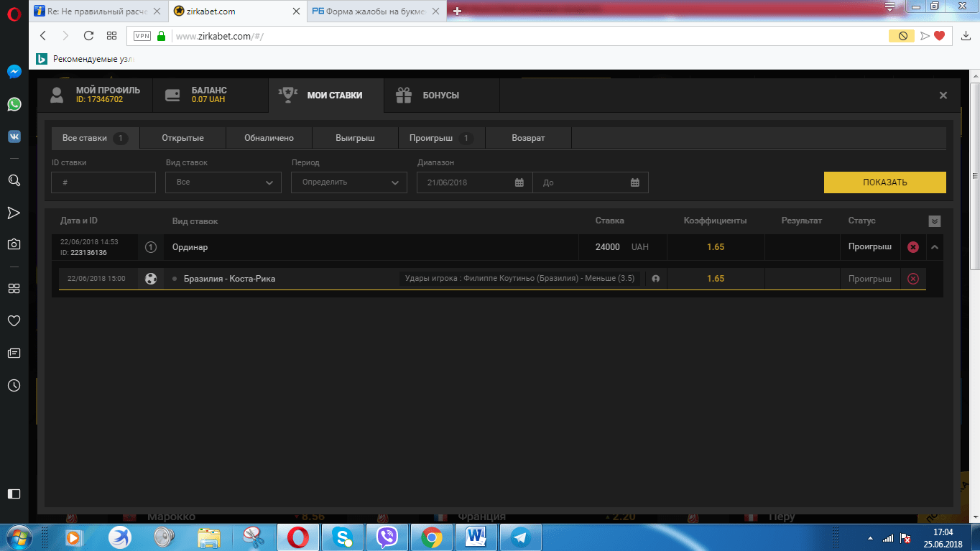This screenshot has width=980, height=551.
Task: Click the snapshot camera sidebar icon
Action: pyautogui.click(x=14, y=244)
